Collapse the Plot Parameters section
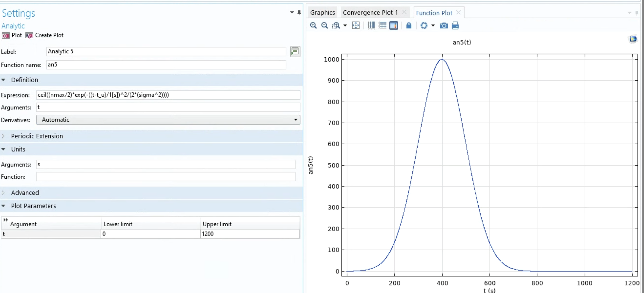The height and width of the screenshot is (293, 644). 33,206
